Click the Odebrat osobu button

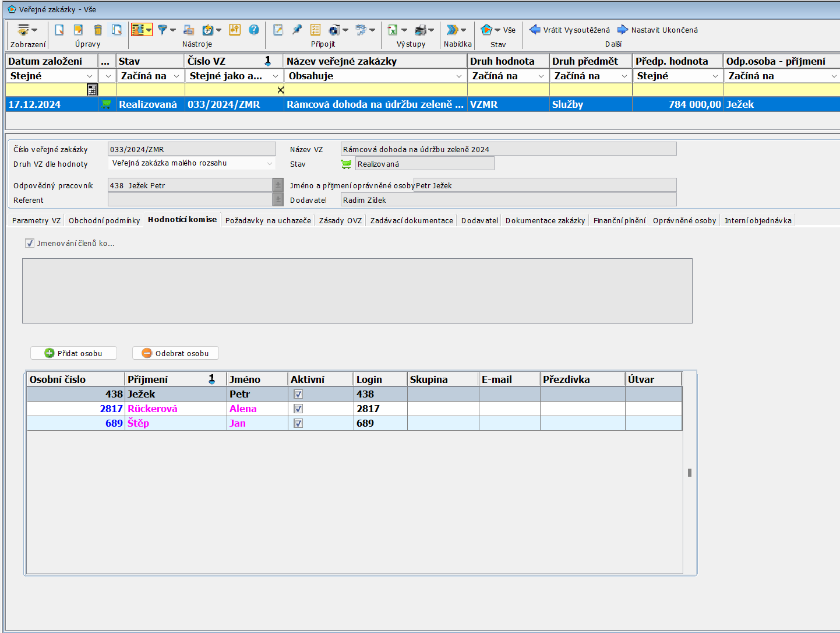175,353
